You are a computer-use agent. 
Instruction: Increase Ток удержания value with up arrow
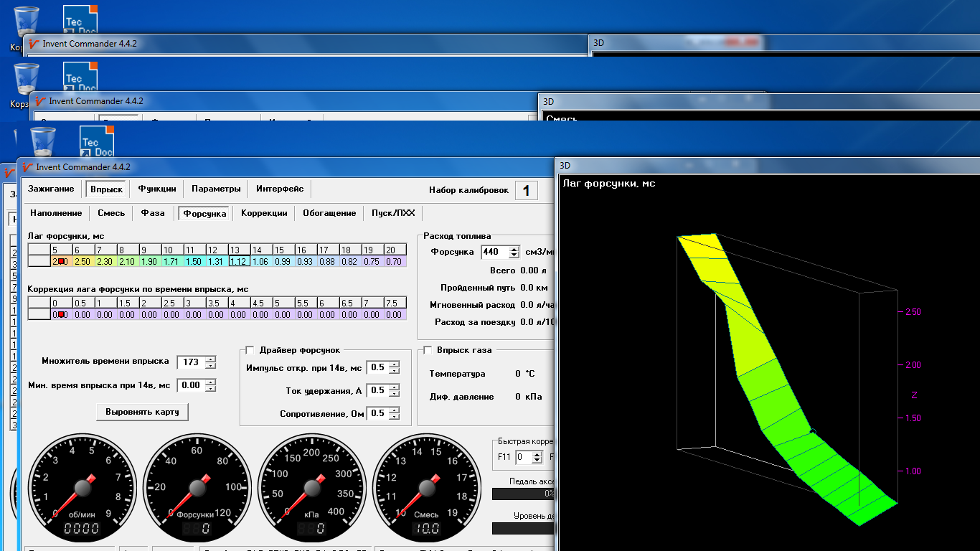click(x=393, y=387)
